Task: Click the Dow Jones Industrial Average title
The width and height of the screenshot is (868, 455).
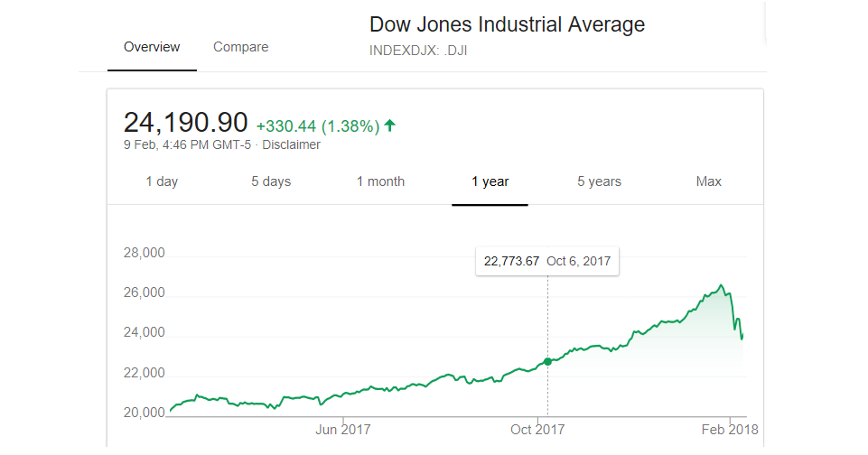Action: tap(507, 24)
